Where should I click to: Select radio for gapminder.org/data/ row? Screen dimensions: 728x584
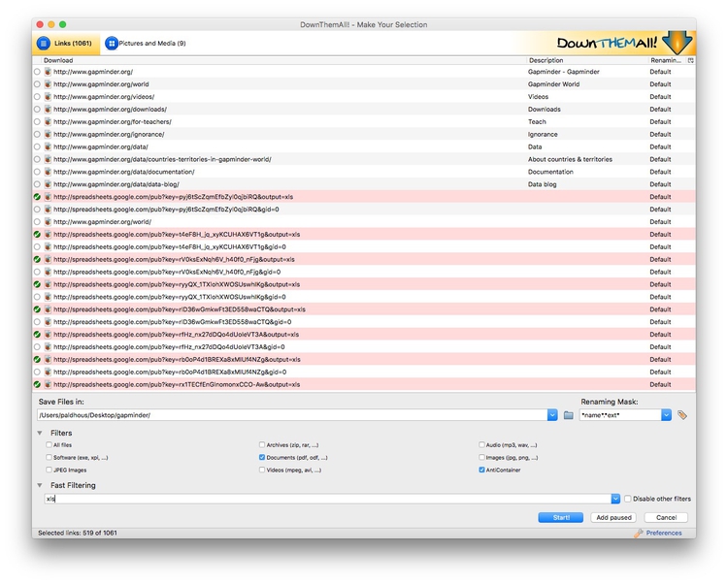point(37,146)
